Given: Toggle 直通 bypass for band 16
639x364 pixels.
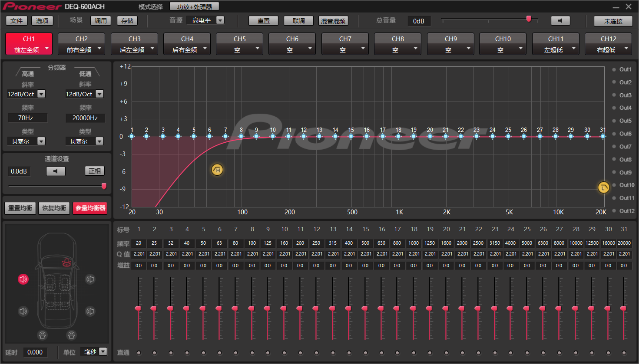Looking at the screenshot, I should (382, 353).
